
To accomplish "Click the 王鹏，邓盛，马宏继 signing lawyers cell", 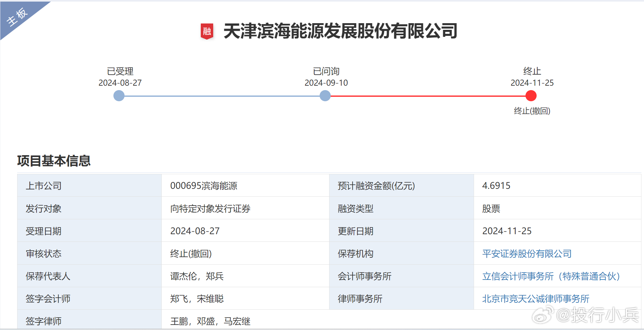I will (401, 320).
